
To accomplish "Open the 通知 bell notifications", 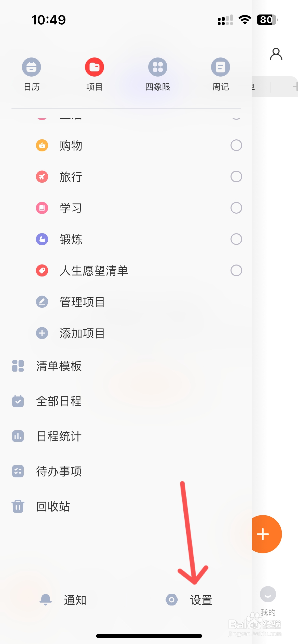I will [46, 600].
